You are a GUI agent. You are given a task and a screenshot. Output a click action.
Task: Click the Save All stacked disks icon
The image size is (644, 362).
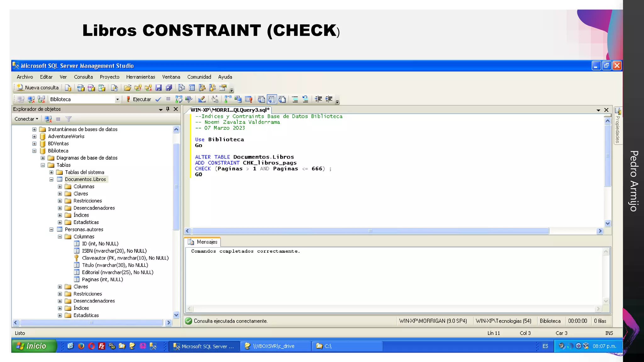[169, 88]
